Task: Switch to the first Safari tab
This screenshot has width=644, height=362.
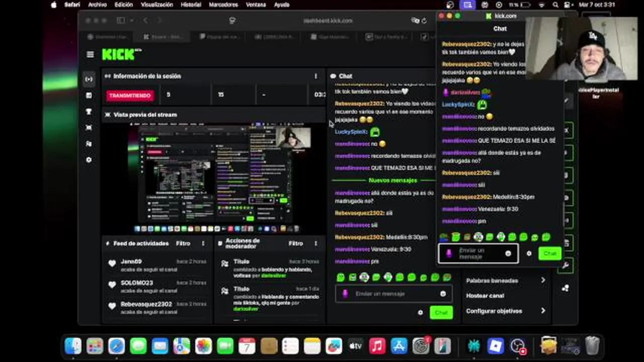Action: coord(107,37)
